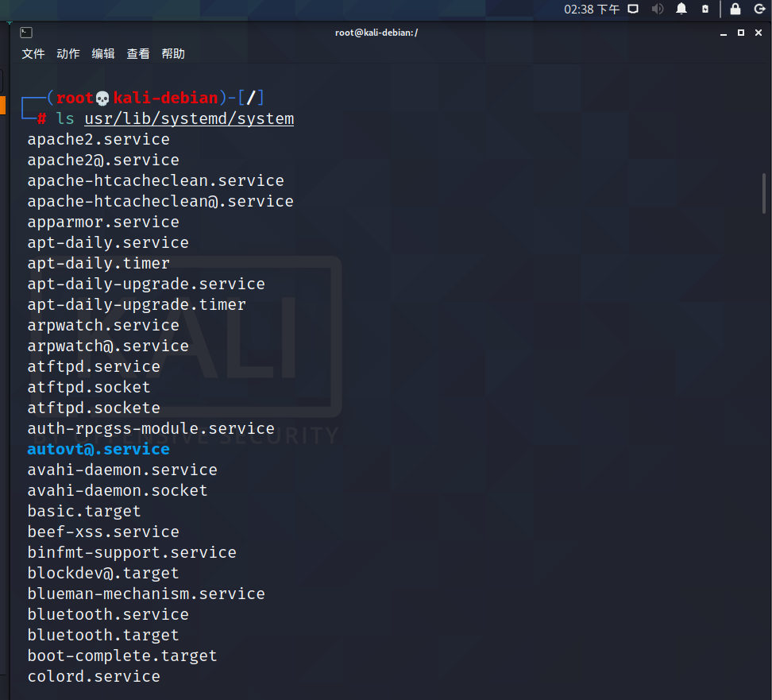This screenshot has width=772, height=700.
Task: Open the 动作 menu
Action: pos(68,54)
